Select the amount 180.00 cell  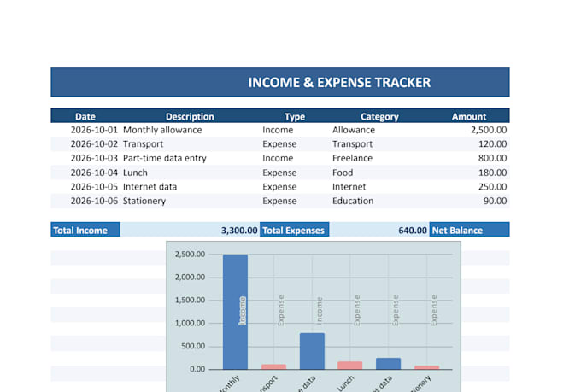[x=492, y=173]
